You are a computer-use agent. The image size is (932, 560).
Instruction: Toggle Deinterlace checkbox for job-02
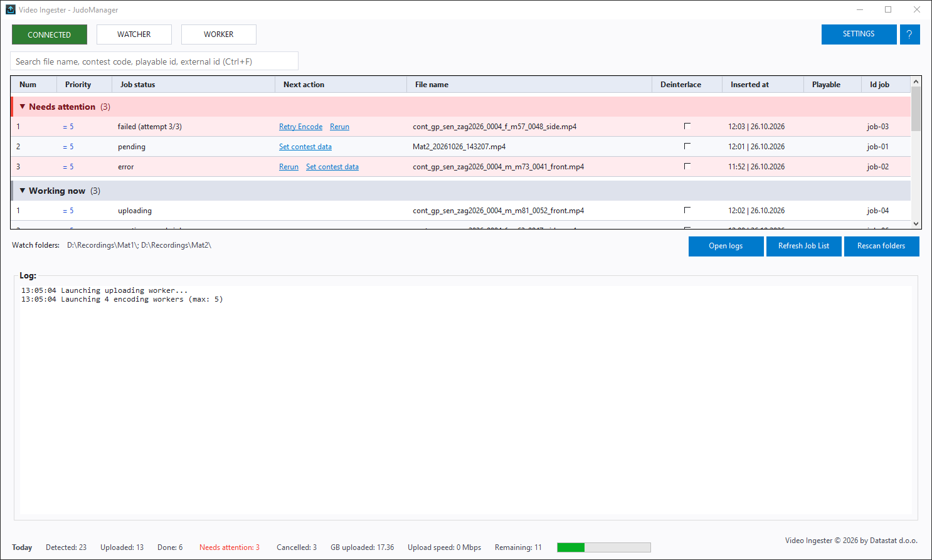[x=687, y=166]
